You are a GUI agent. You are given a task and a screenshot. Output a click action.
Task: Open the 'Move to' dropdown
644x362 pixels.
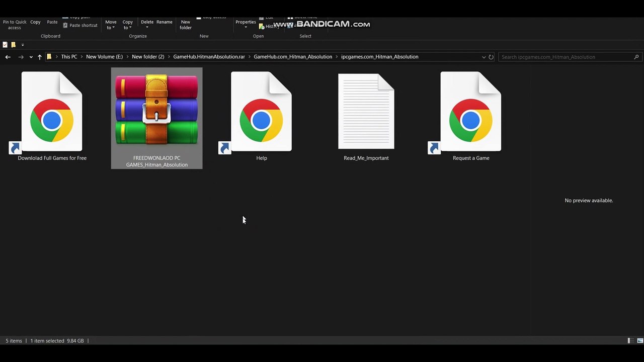coord(111,25)
